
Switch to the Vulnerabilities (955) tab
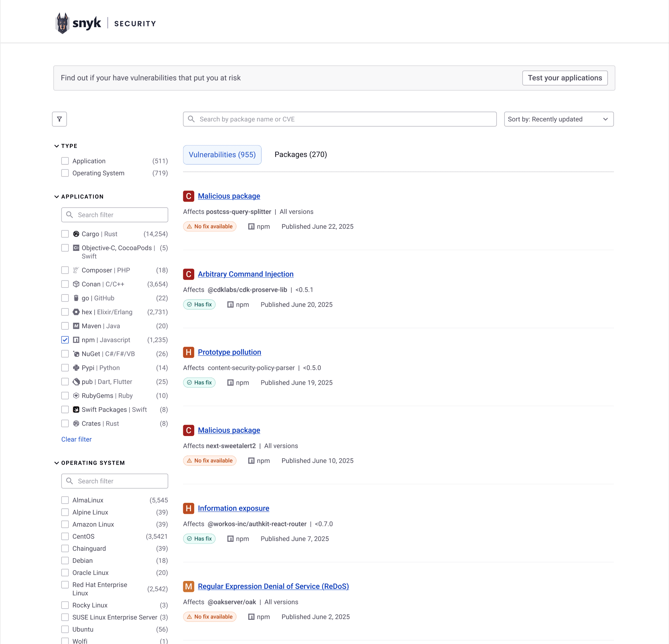(222, 155)
